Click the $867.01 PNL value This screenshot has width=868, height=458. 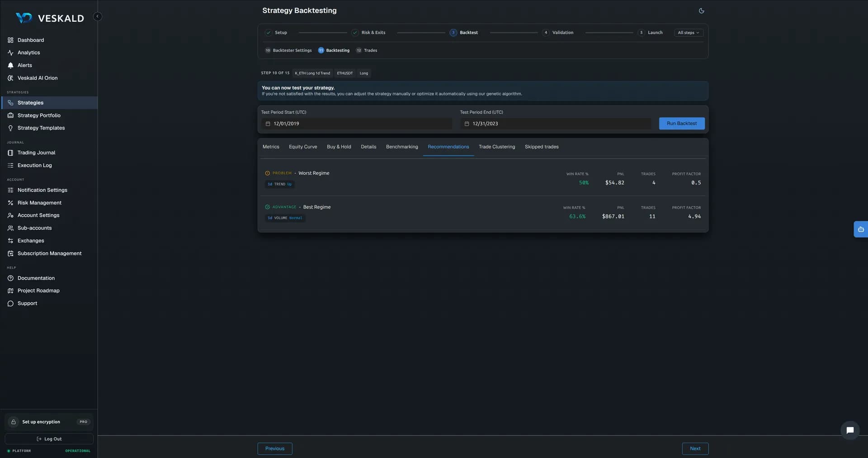click(x=613, y=217)
